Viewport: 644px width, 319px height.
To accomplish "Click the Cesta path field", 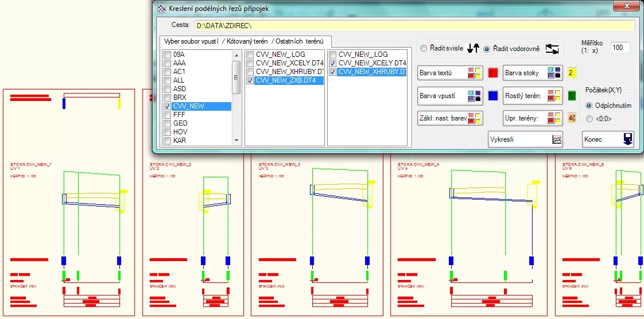I will point(414,26).
